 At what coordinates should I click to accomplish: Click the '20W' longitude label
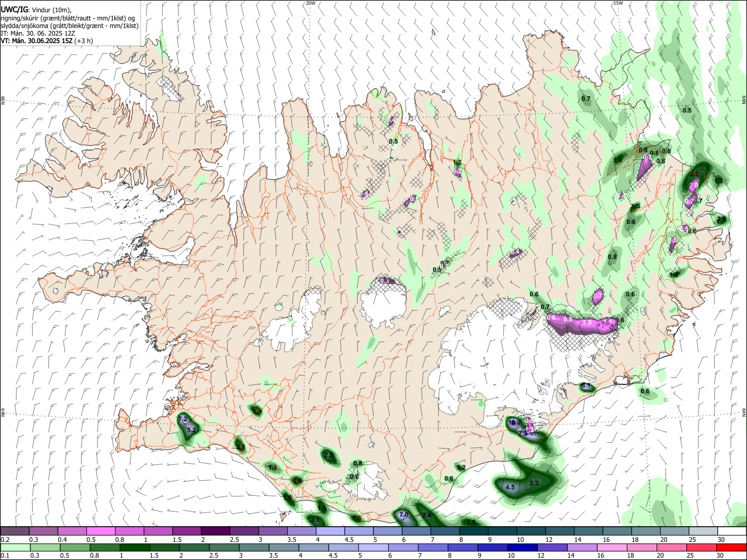pyautogui.click(x=310, y=3)
